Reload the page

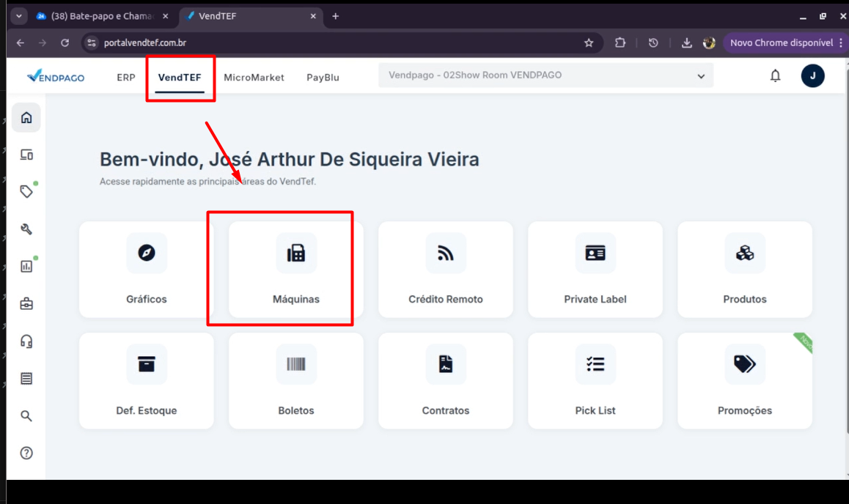[65, 42]
